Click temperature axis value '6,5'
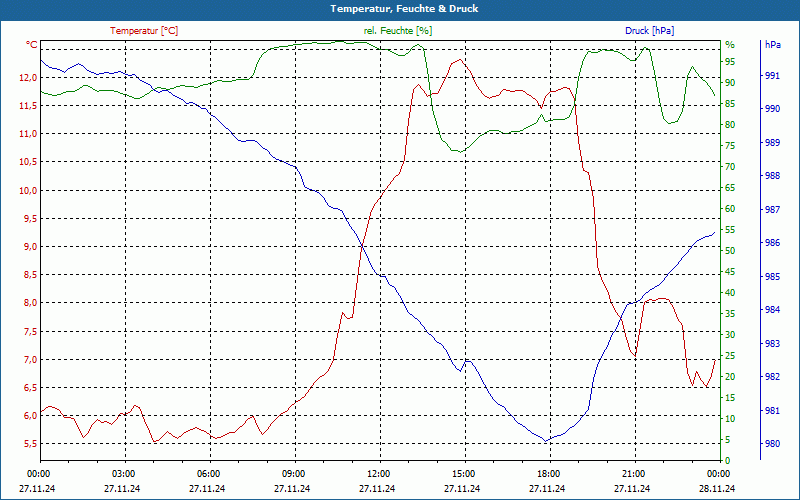Image resolution: width=800 pixels, height=500 pixels. tap(30, 387)
